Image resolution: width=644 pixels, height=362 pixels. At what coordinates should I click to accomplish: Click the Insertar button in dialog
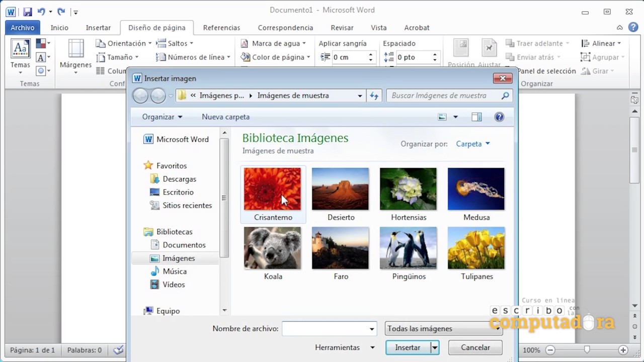point(408,348)
